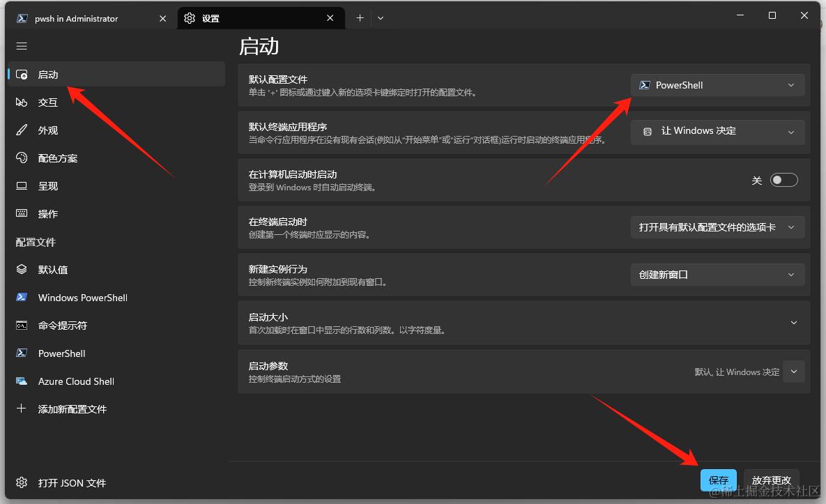Click the Azure Cloud Shell icon
This screenshot has width=826, height=504.
[22, 381]
